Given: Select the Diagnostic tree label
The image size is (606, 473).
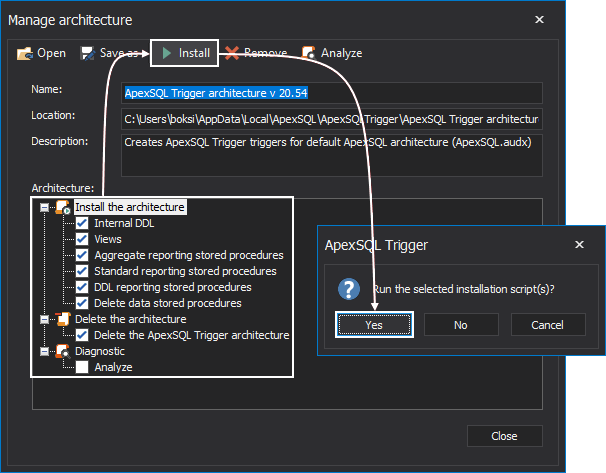Looking at the screenshot, I should click(100, 351).
